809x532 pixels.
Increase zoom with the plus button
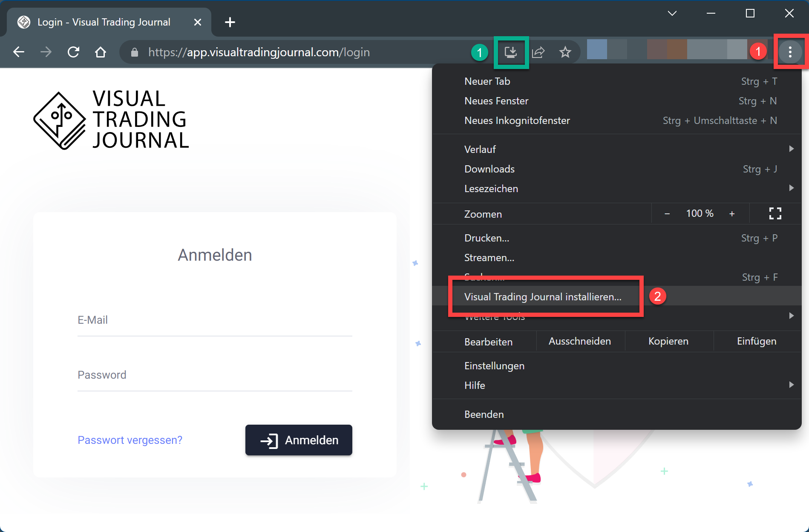point(732,214)
